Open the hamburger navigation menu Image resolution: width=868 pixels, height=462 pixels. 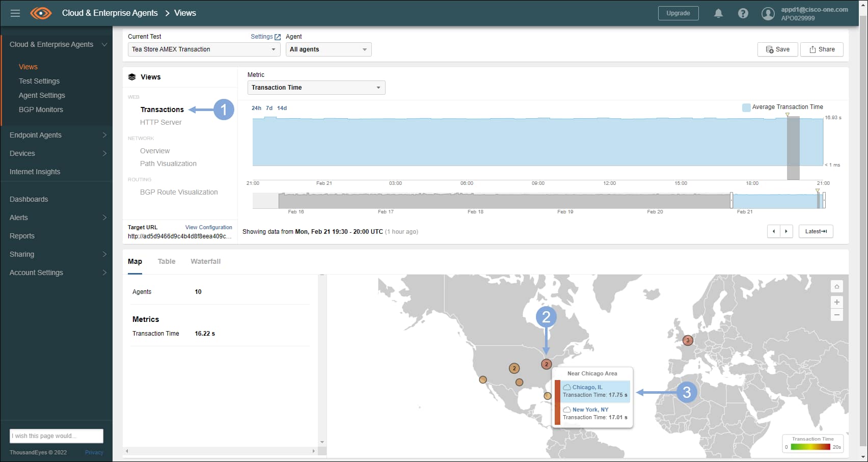(x=15, y=13)
